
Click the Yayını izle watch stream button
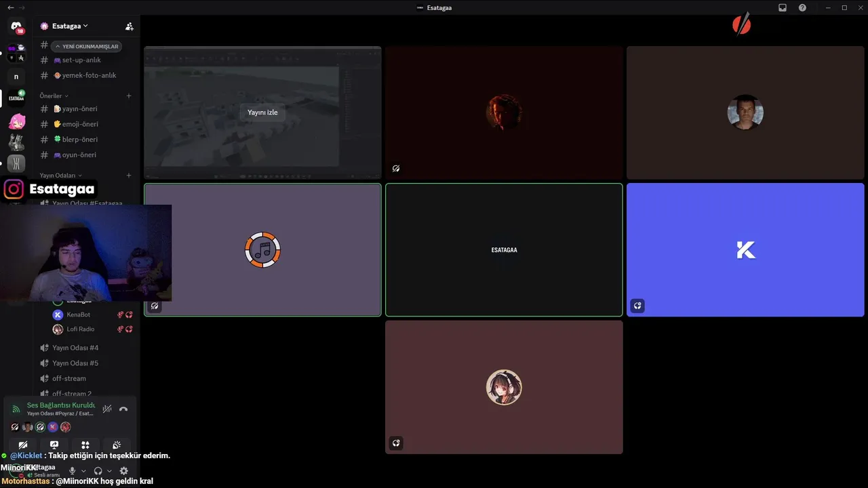tap(262, 113)
